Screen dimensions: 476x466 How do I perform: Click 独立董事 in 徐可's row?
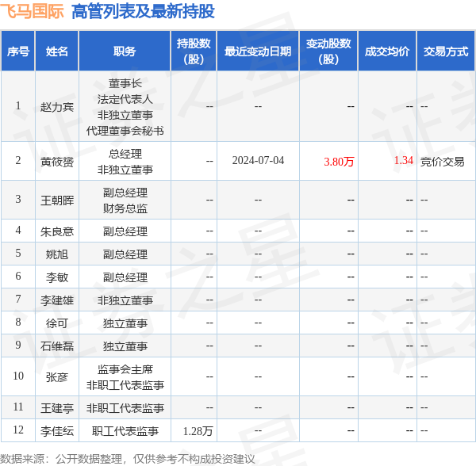tap(125, 323)
